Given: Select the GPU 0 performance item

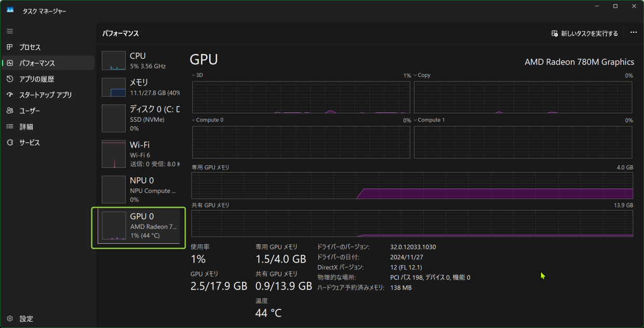Looking at the screenshot, I should click(139, 227).
